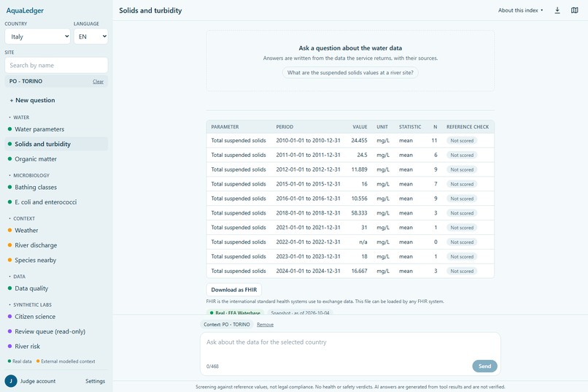The height and width of the screenshot is (392, 588).
Task: Click the AquaLedger logo
Action: [25, 10]
